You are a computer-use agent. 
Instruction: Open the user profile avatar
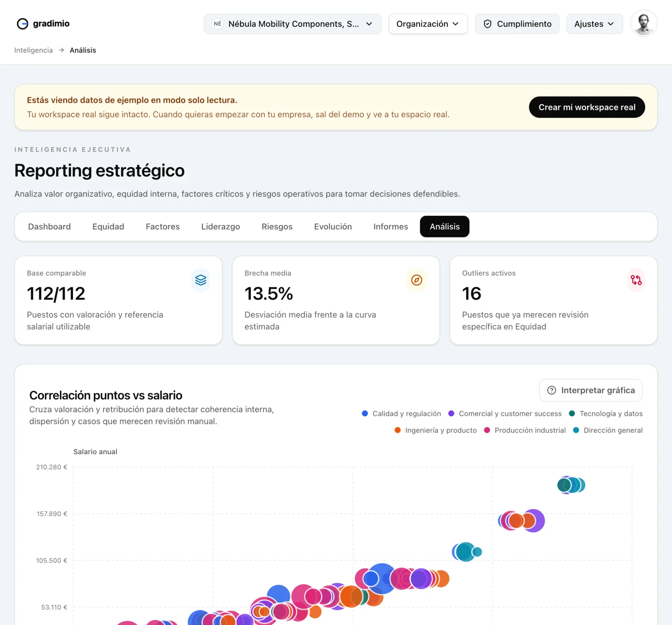coord(643,24)
